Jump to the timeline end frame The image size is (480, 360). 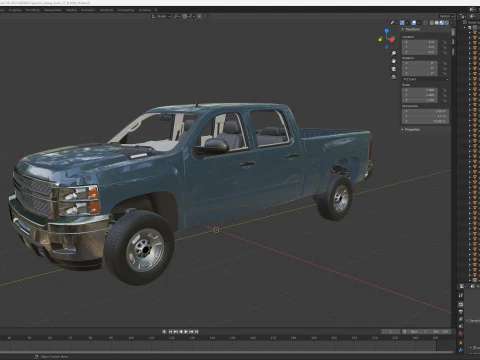click(x=196, y=331)
